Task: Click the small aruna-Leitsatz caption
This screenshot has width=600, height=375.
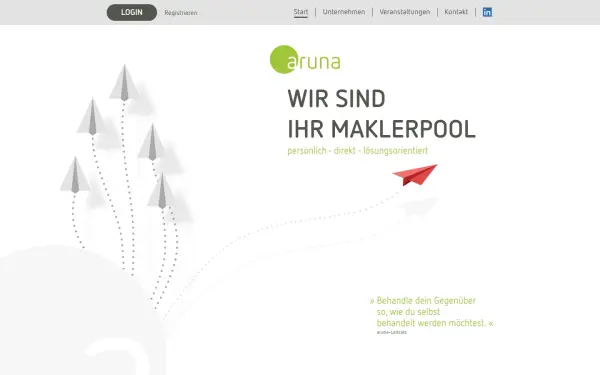Action: 392,332
